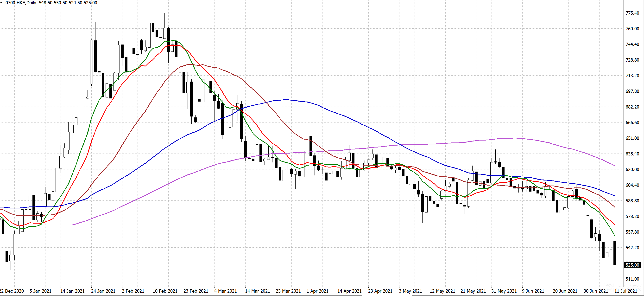
Task: Click the 604.40 price scale label
Action: pyautogui.click(x=632, y=185)
